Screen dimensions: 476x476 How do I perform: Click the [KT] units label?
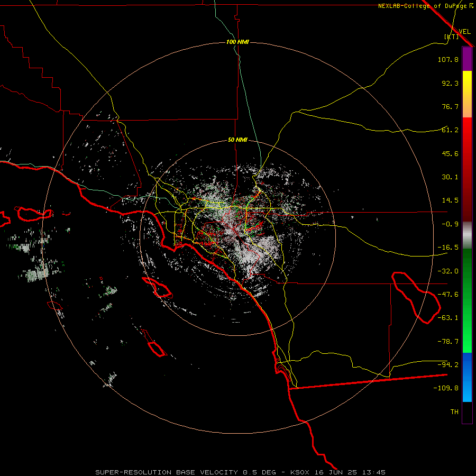coord(452,36)
